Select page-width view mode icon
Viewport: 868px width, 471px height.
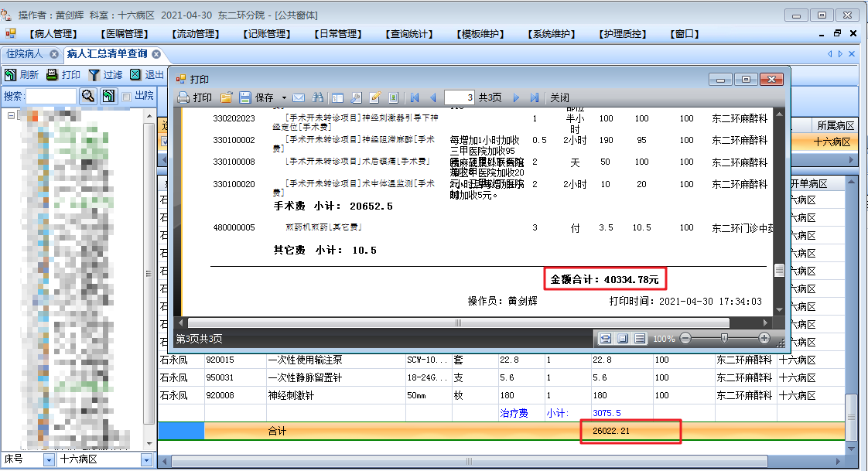[606, 338]
